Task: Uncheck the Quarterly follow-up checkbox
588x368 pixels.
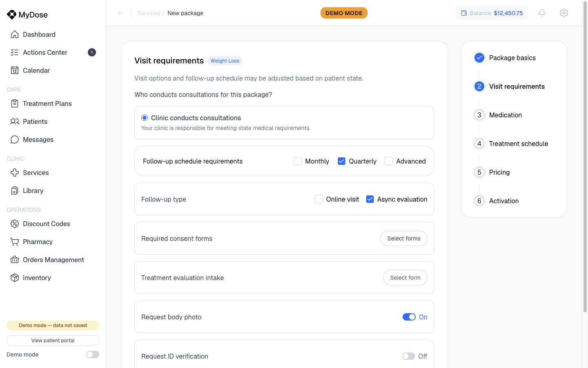Action: [x=342, y=161]
